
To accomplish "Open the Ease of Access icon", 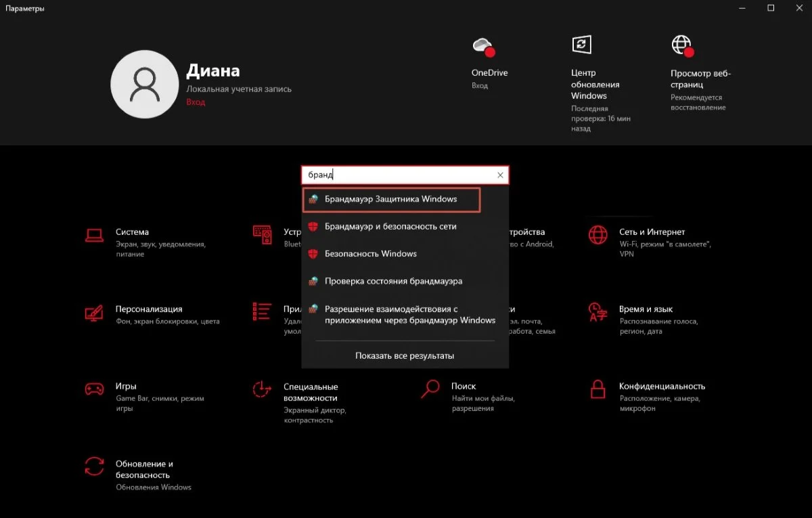I will (262, 389).
